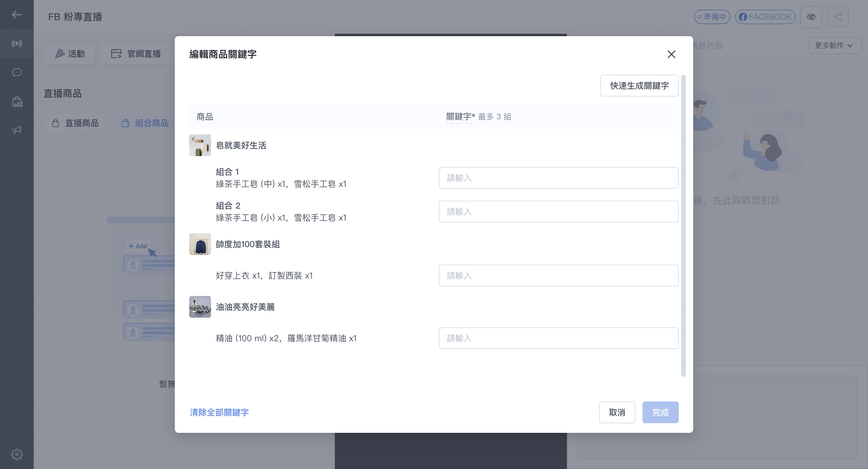Viewport: 868px width, 469px height.
Task: Click the back arrow in the sidebar
Action: pyautogui.click(x=17, y=14)
